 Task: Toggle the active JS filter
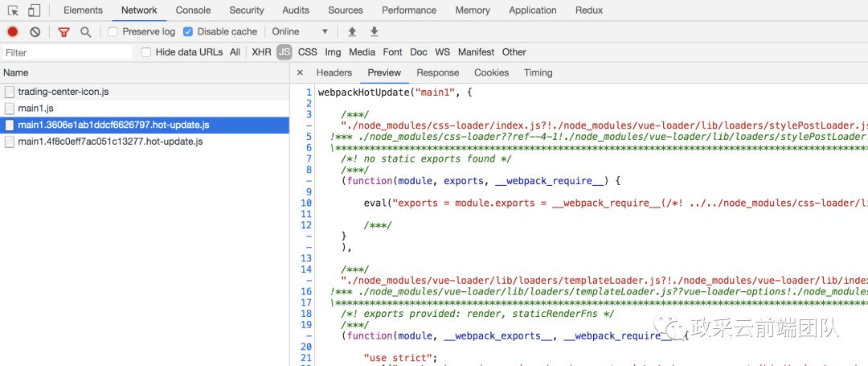285,52
